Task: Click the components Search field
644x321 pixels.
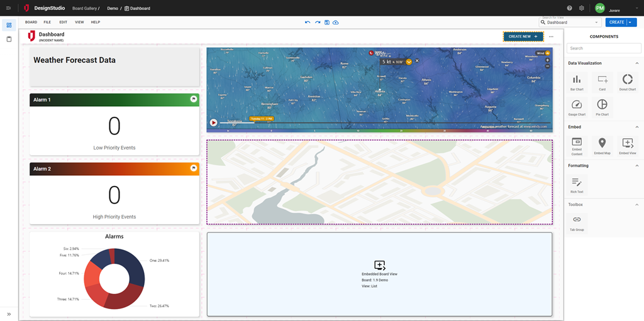Action: click(603, 48)
